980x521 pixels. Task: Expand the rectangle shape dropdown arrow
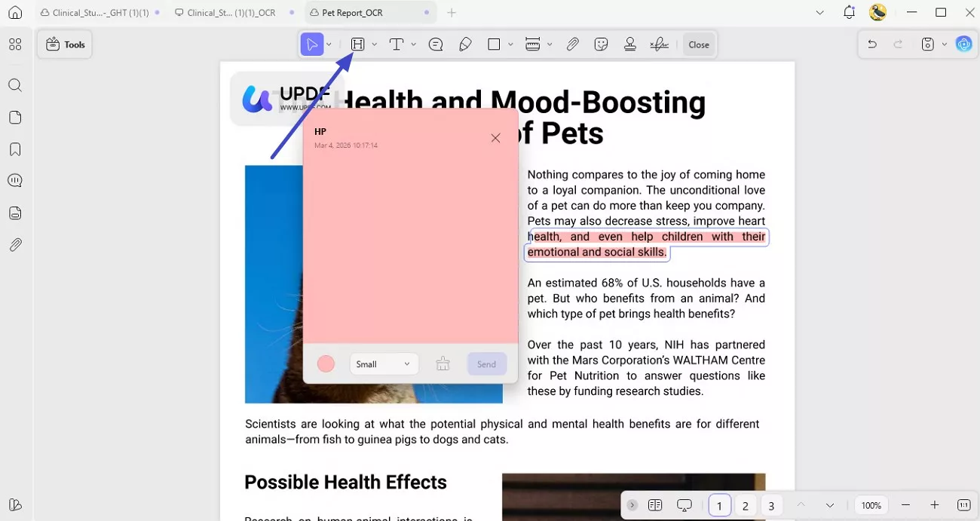click(510, 44)
